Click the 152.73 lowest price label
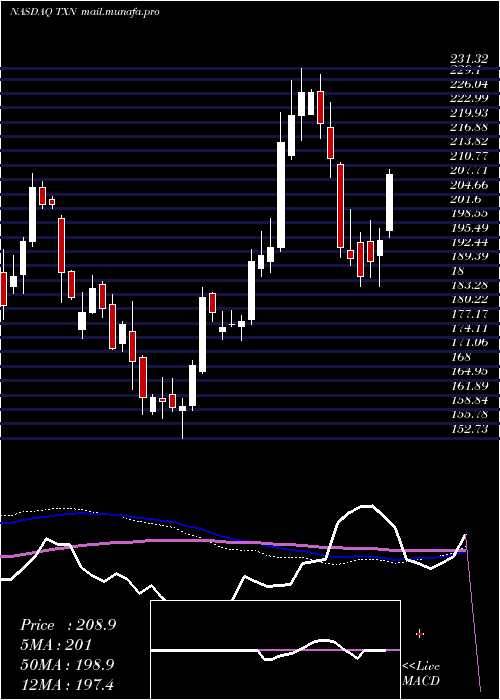The height and width of the screenshot is (700, 500). tap(469, 429)
